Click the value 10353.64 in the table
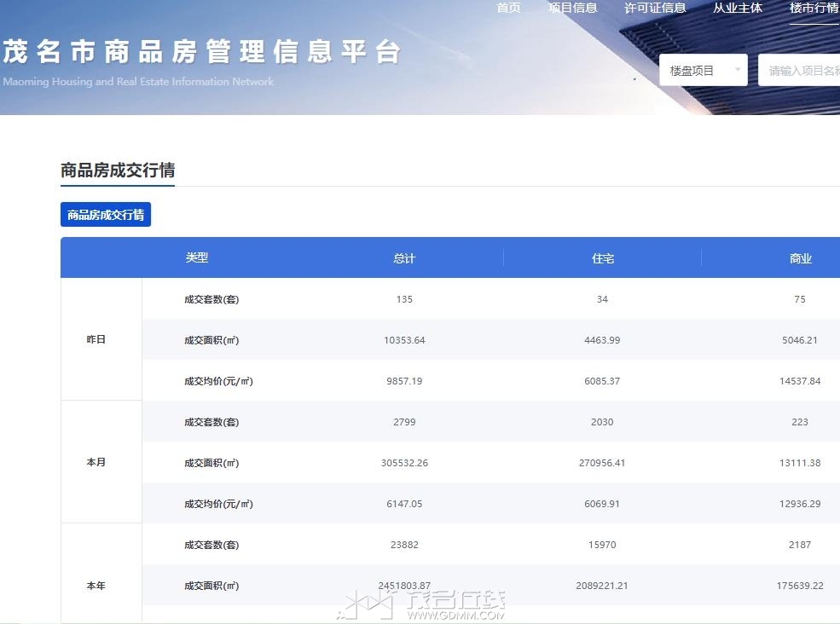 (404, 340)
